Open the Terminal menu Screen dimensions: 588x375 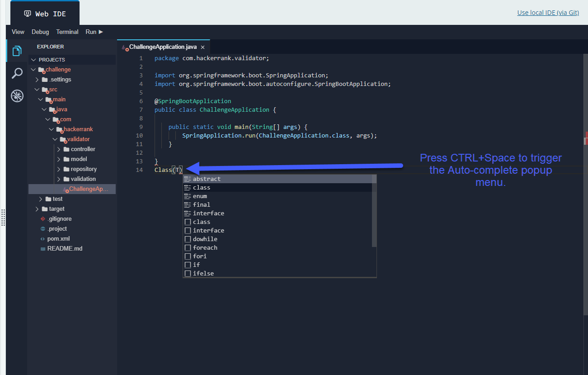pos(67,32)
